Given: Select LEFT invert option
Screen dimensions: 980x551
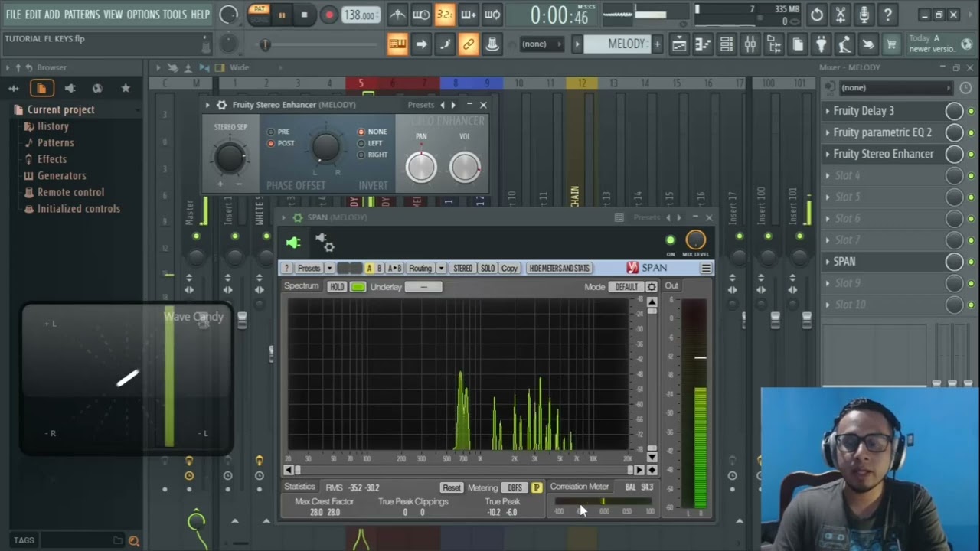Looking at the screenshot, I should pyautogui.click(x=371, y=143).
